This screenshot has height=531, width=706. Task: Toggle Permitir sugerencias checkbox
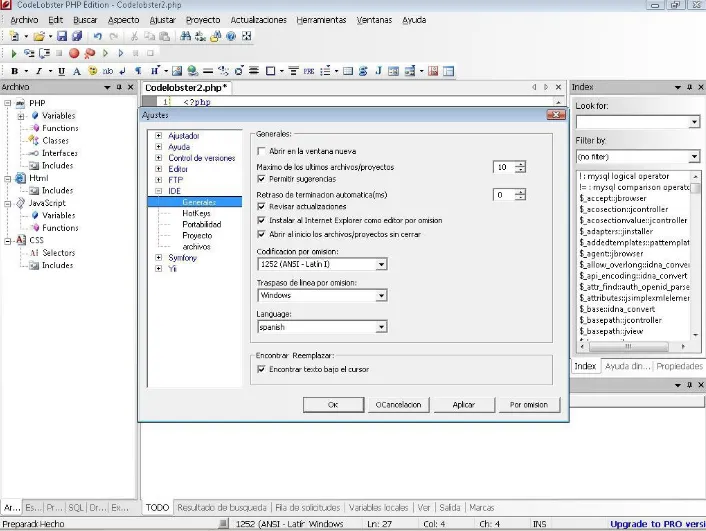(x=261, y=179)
